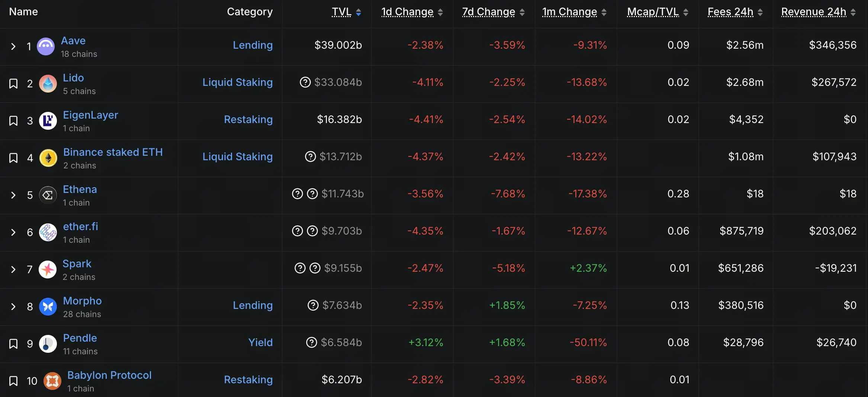Click the Lending category in Aave's row
Viewport: 868px width, 397px height.
click(253, 45)
